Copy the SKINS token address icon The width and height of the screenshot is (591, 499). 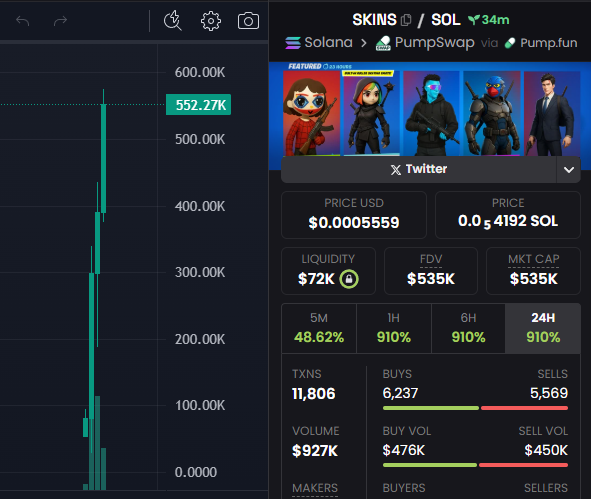pos(406,20)
